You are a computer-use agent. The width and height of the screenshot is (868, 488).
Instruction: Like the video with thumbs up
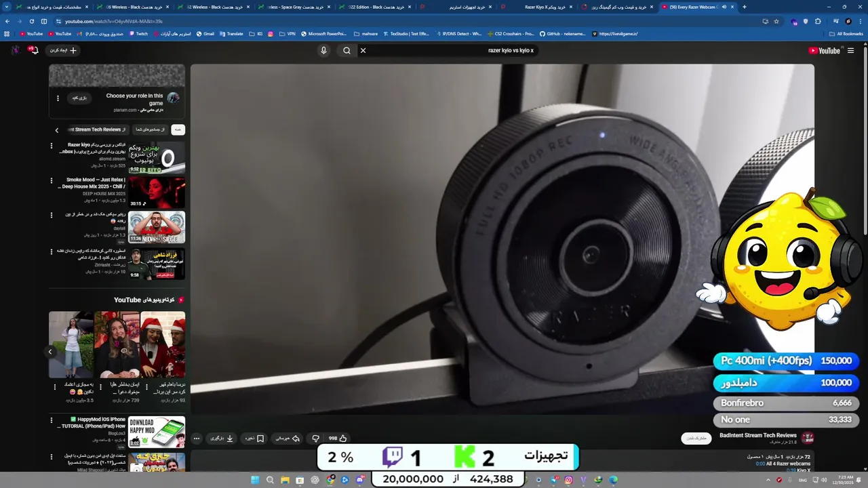pos(338,439)
